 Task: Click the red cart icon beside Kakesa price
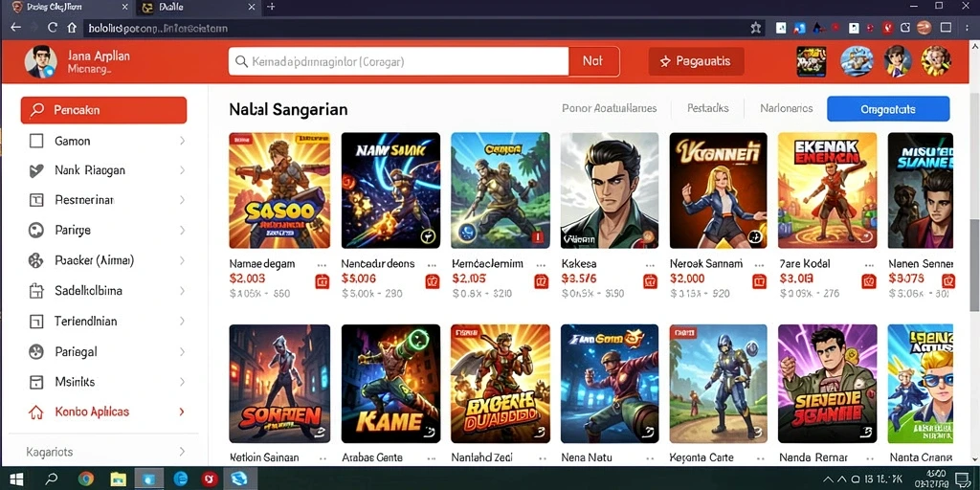point(650,281)
